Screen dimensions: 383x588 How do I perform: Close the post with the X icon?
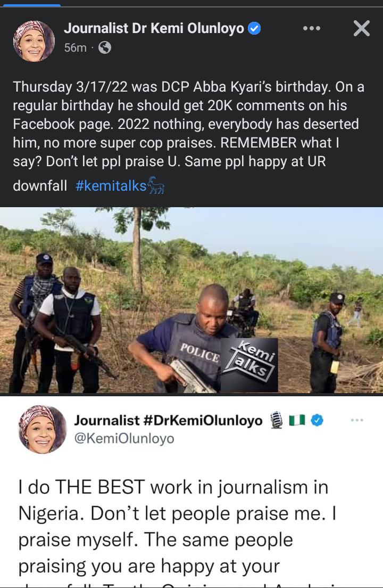click(361, 29)
